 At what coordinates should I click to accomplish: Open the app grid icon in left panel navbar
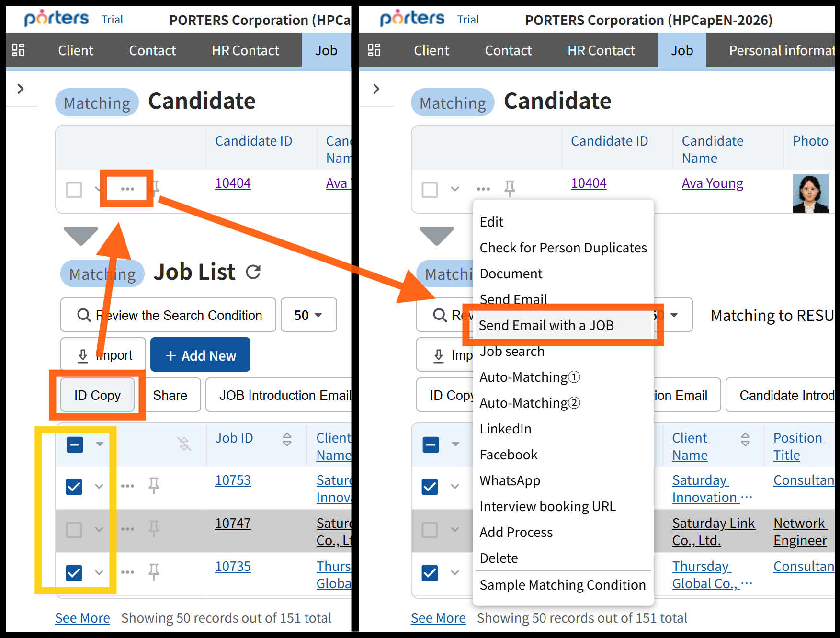pyautogui.click(x=18, y=50)
